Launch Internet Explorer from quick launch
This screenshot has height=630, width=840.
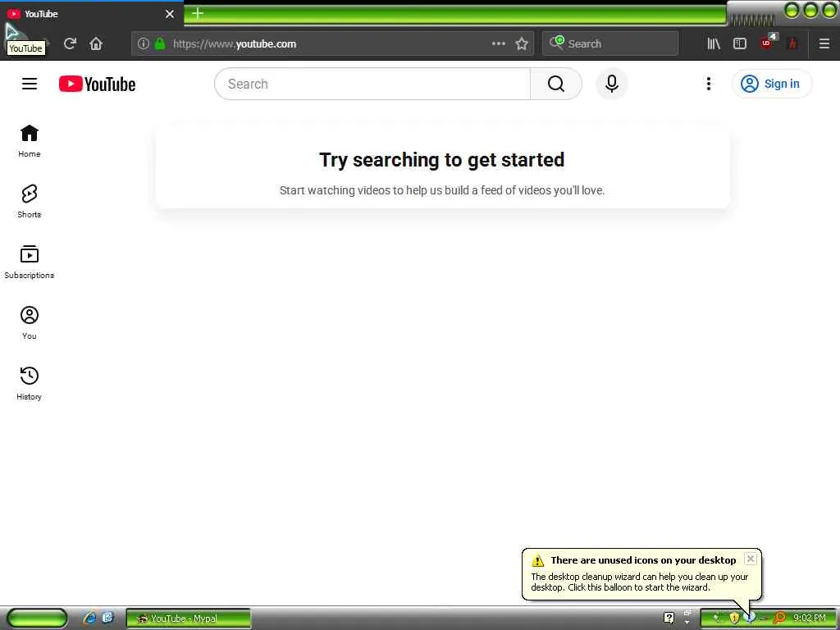click(x=89, y=618)
